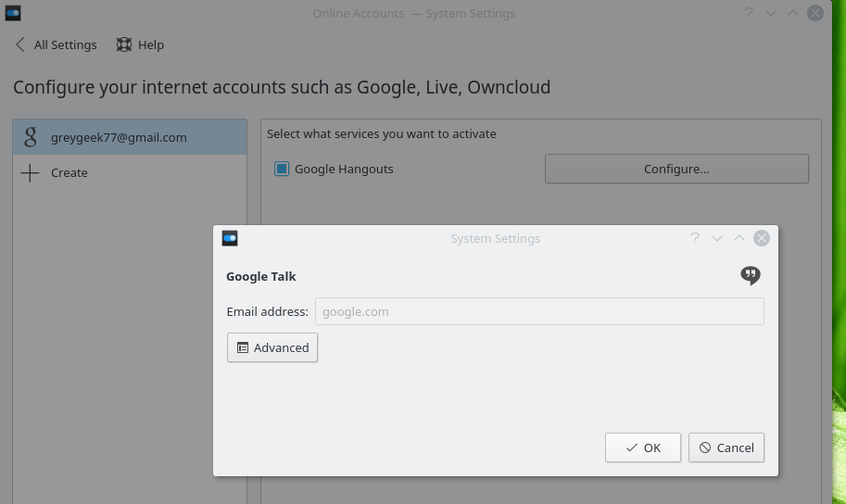The image size is (846, 504).
Task: Click the question mark in the Online Accounts title bar
Action: click(748, 13)
